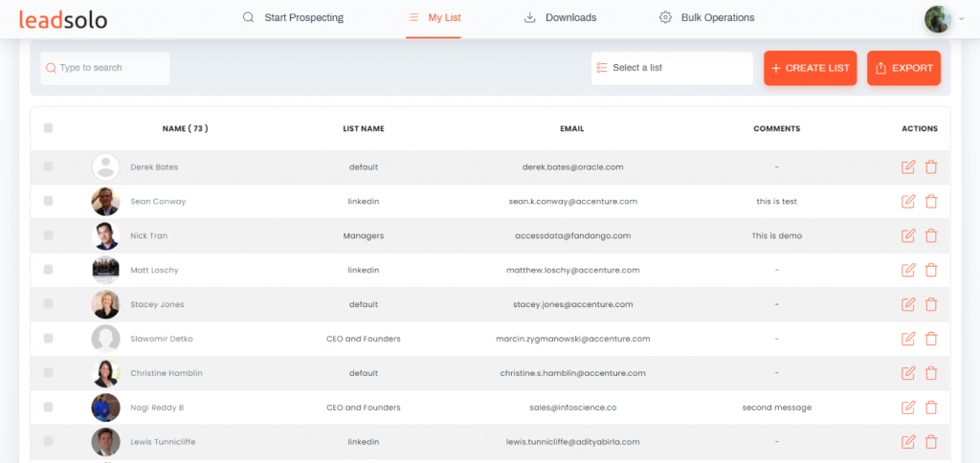
Task: Open Bulk Operations tab
Action: tap(707, 17)
